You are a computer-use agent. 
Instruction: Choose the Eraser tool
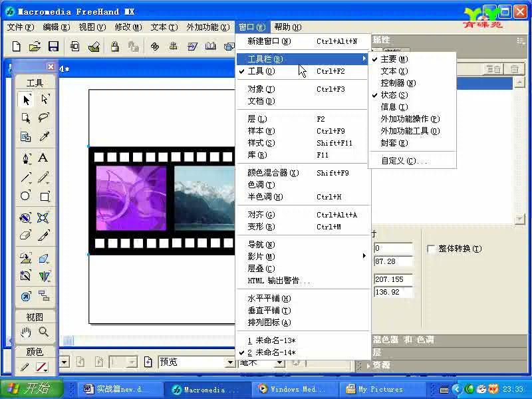[x=26, y=235]
